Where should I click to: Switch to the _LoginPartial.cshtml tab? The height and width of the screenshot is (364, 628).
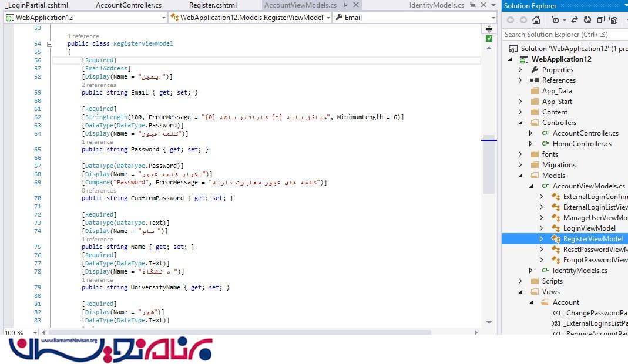tap(36, 5)
